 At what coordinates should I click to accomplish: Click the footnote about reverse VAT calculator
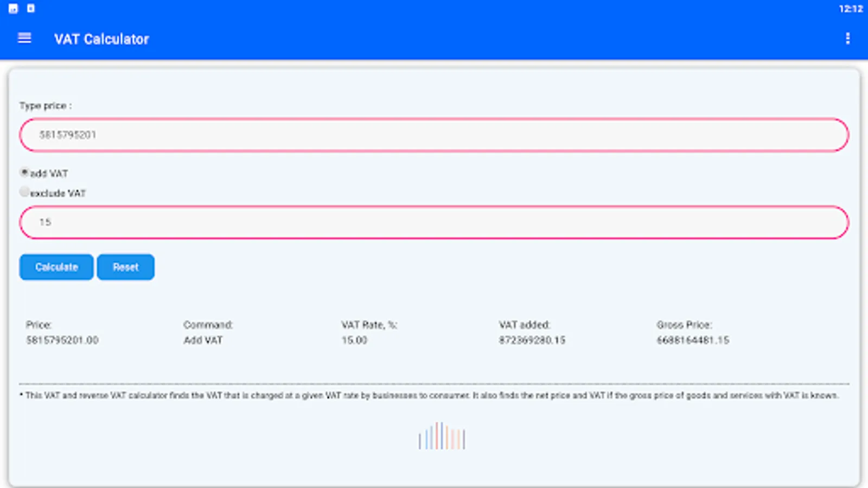coord(429,396)
